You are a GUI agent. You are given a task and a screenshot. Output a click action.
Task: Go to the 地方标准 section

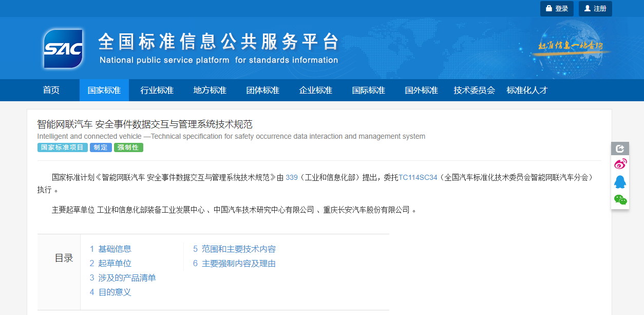point(210,90)
